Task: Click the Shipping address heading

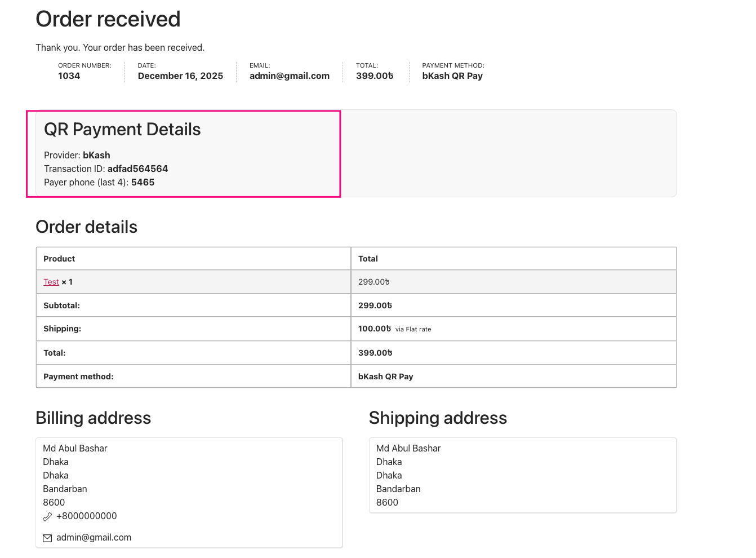Action: pyautogui.click(x=438, y=418)
